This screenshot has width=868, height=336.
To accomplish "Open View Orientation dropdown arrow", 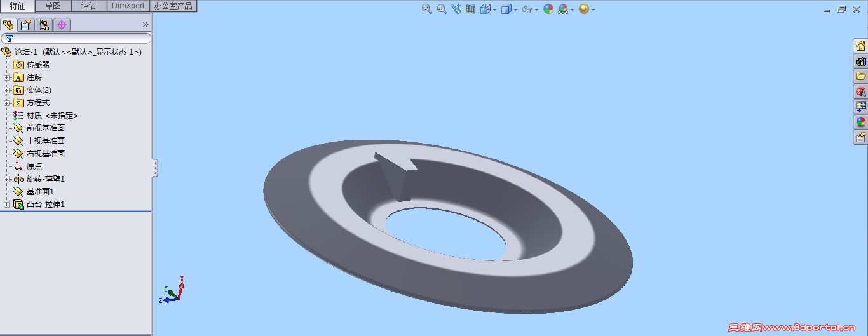I will [x=494, y=10].
